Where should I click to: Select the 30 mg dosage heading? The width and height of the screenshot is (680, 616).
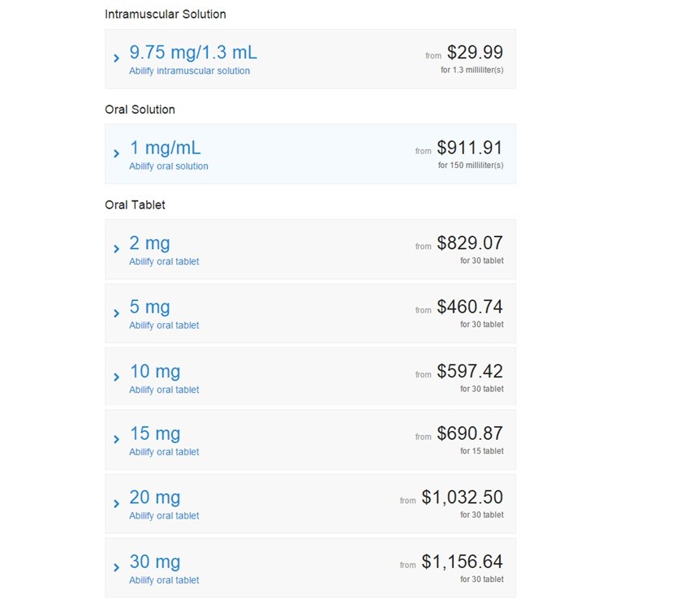coord(155,562)
